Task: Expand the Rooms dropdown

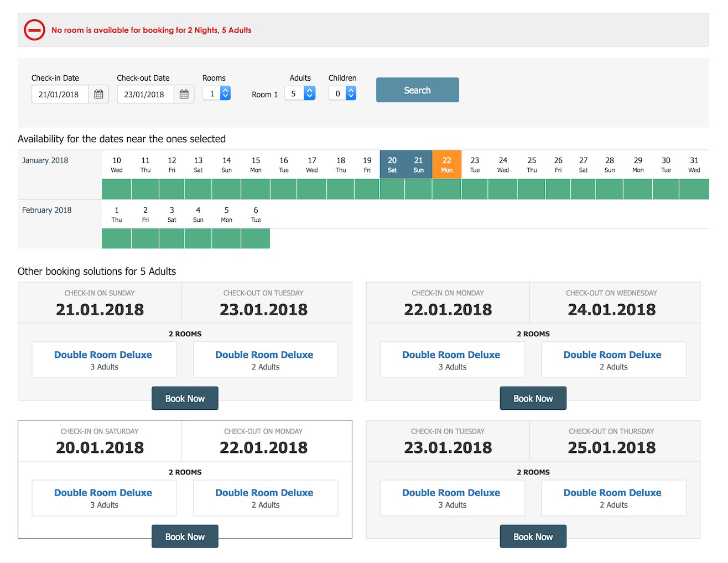Action: pyautogui.click(x=216, y=93)
